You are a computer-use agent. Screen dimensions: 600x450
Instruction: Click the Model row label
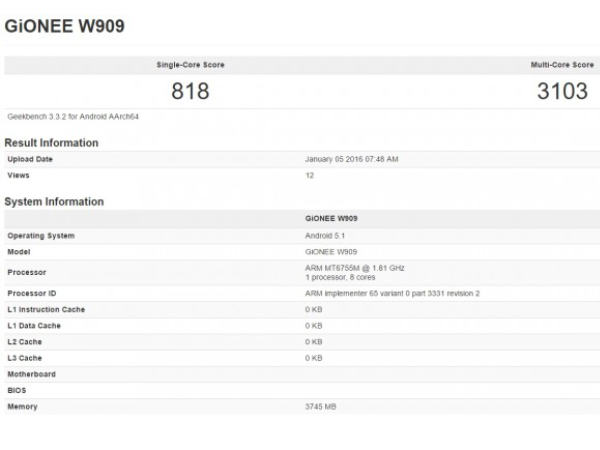[x=19, y=252]
